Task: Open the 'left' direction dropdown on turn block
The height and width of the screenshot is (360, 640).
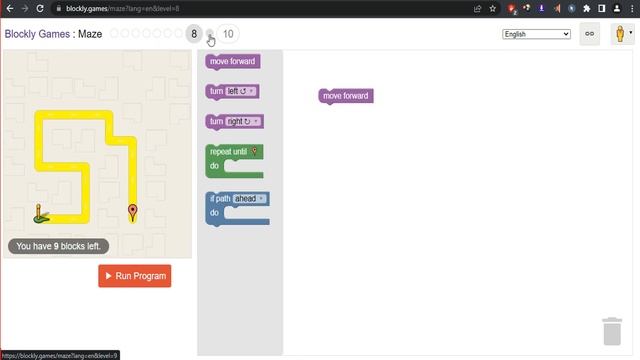Action: click(x=241, y=91)
